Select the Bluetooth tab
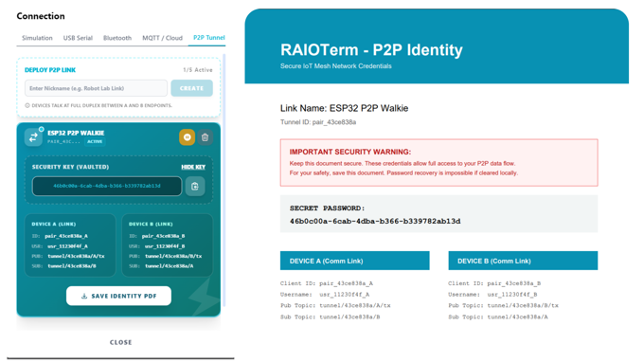Screen dimensions: 644x362 coord(117,38)
